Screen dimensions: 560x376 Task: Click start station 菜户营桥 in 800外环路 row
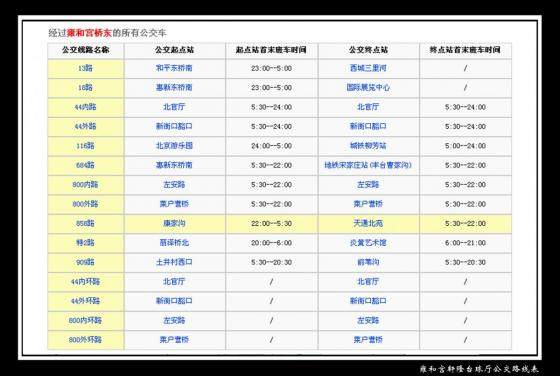(174, 340)
